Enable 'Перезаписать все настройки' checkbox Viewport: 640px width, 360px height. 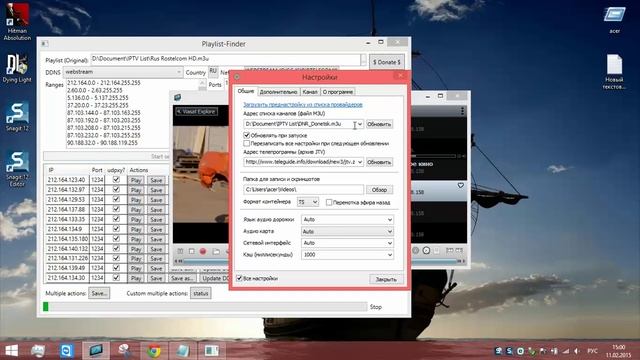click(x=247, y=143)
